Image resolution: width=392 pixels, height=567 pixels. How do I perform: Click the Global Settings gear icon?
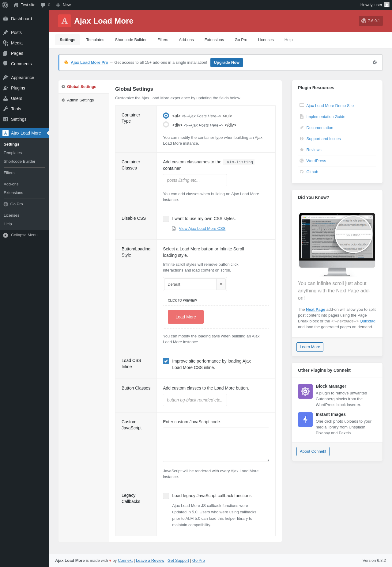[63, 87]
